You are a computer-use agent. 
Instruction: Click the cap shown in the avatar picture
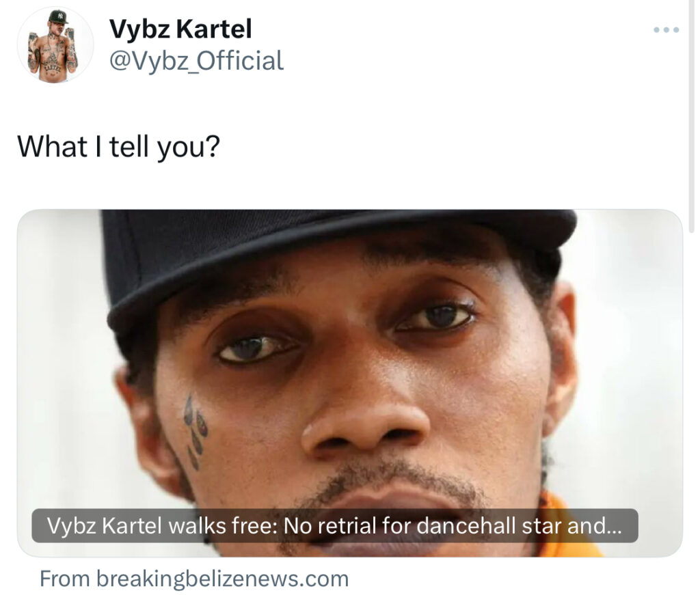pyautogui.click(x=58, y=16)
